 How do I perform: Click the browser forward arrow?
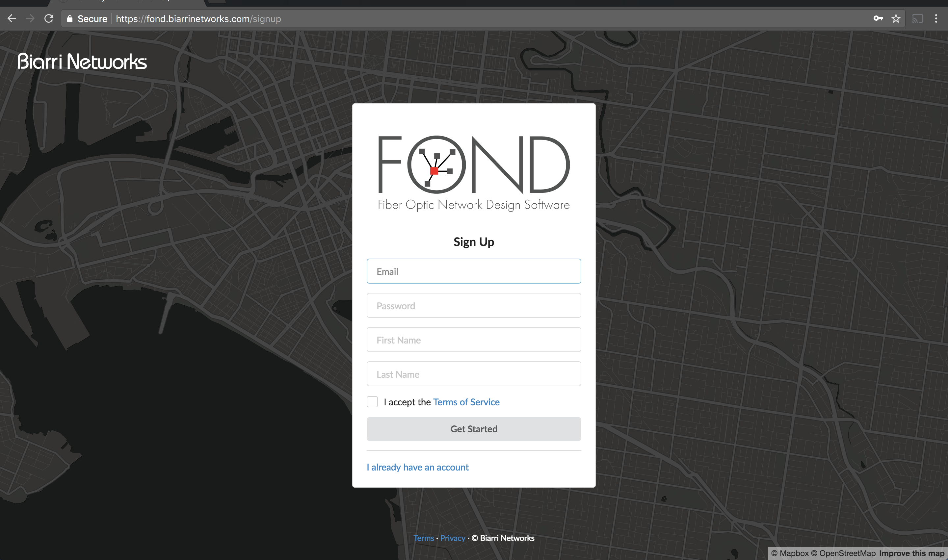point(30,18)
